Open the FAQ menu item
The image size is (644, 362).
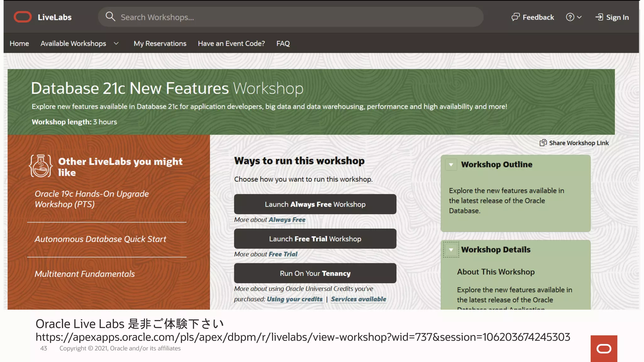(x=283, y=43)
